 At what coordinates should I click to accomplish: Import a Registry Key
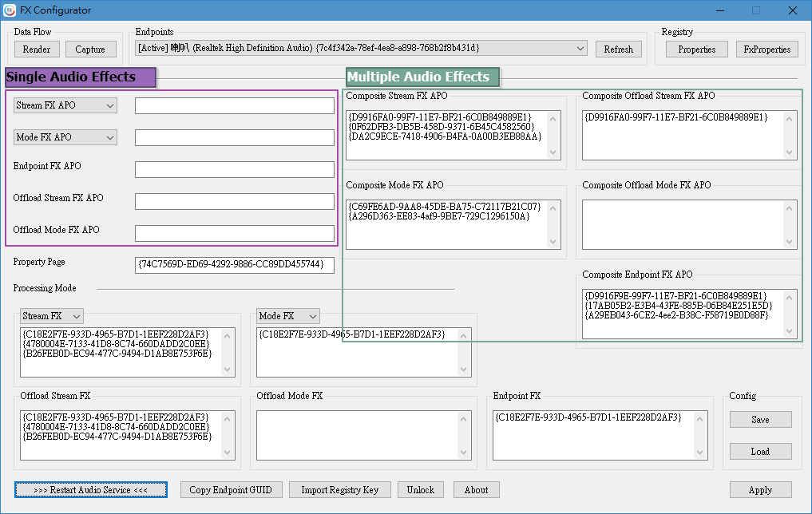(339, 489)
